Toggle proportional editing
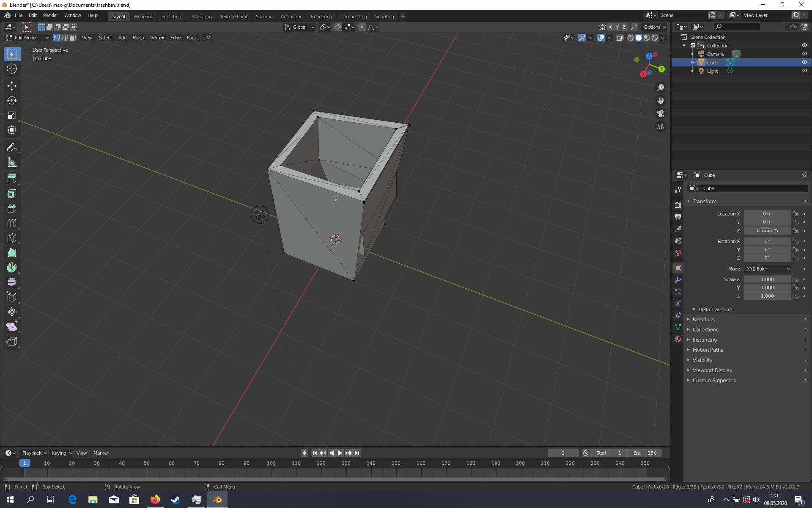 coord(362,27)
